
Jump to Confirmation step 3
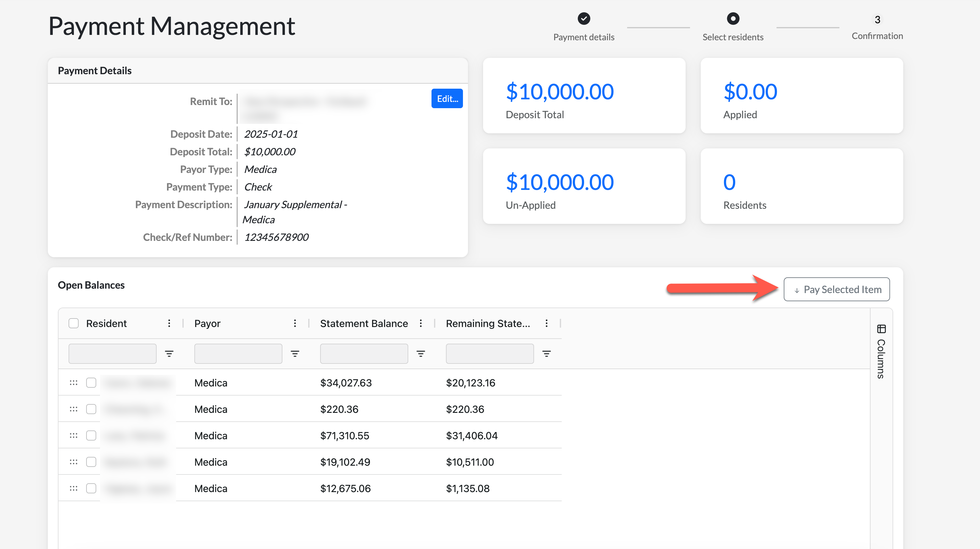click(877, 20)
